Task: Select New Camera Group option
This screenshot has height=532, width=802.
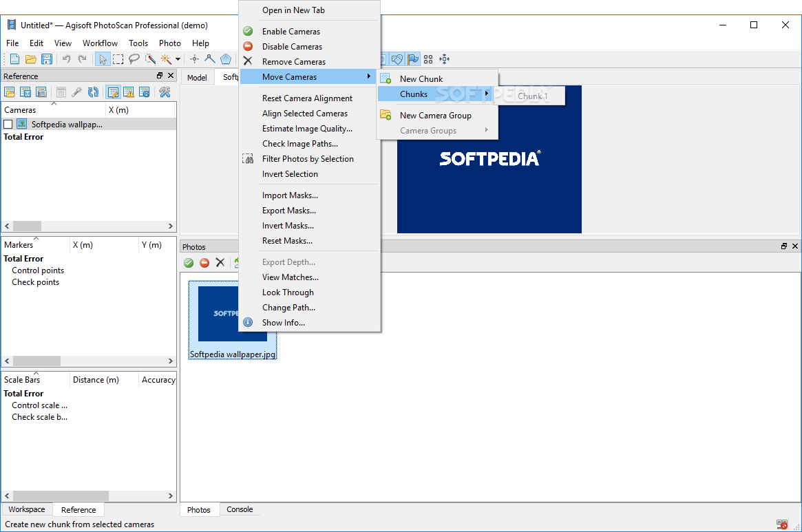Action: pyautogui.click(x=435, y=116)
